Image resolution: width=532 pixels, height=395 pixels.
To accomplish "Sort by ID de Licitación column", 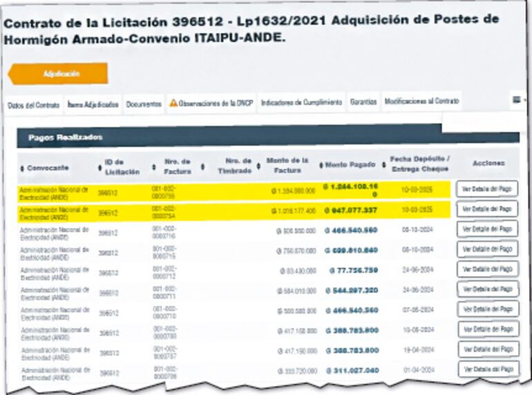I will [x=99, y=168].
